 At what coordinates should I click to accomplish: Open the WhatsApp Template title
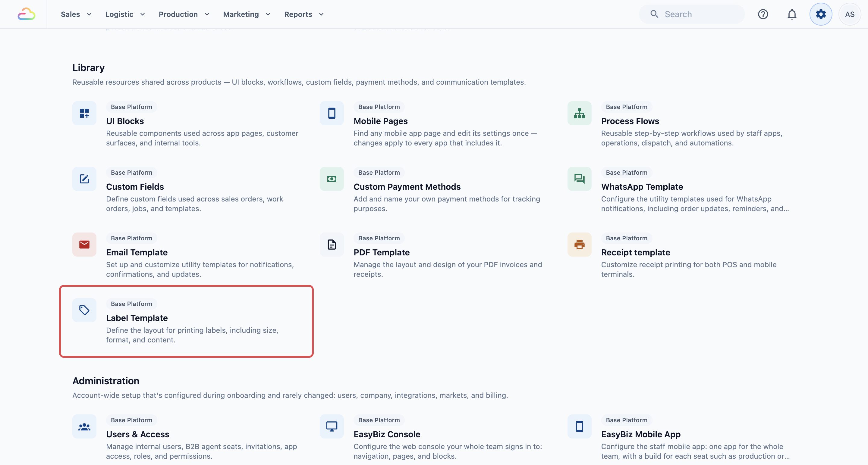point(642,187)
